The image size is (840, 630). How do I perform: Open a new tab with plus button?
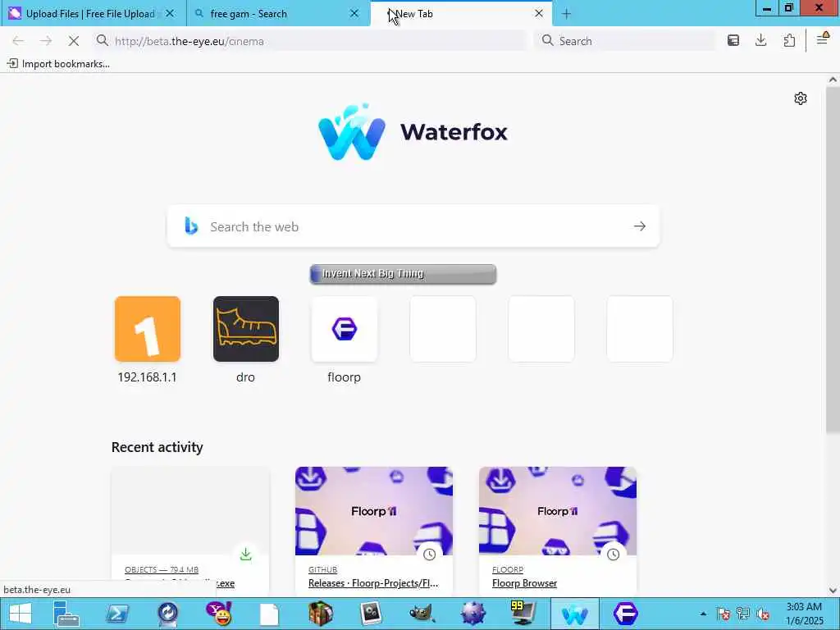566,14
